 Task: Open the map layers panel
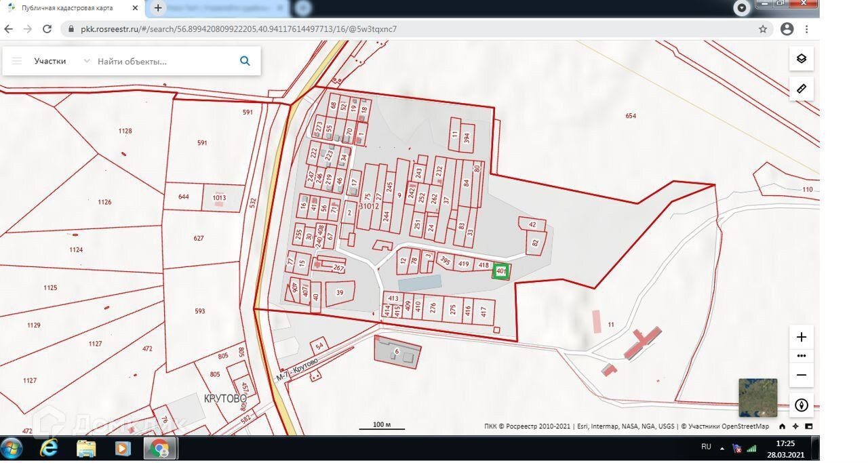click(x=801, y=59)
